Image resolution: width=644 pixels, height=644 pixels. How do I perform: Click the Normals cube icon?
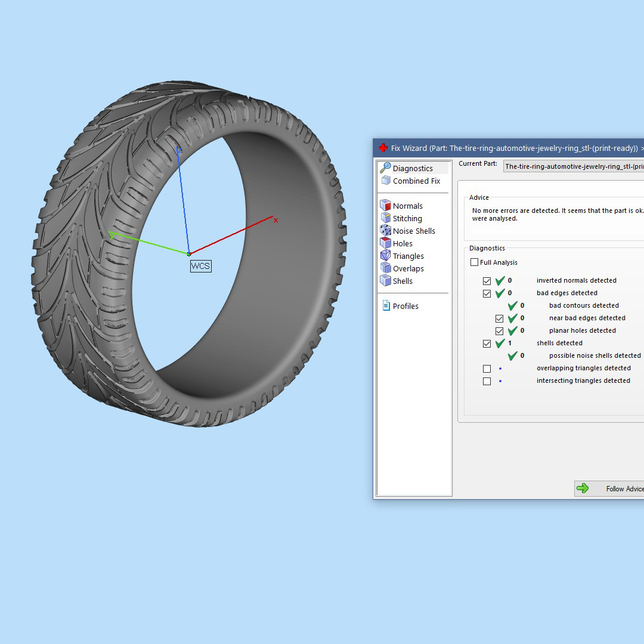click(385, 205)
